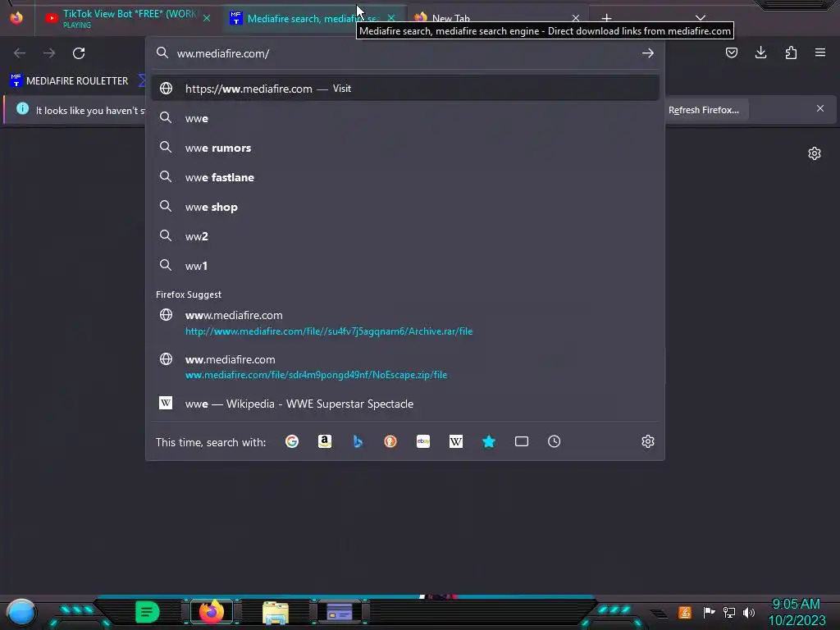Open the NoEscape.zip mediafire history suggestion
The height and width of the screenshot is (630, 840).
pos(405,367)
